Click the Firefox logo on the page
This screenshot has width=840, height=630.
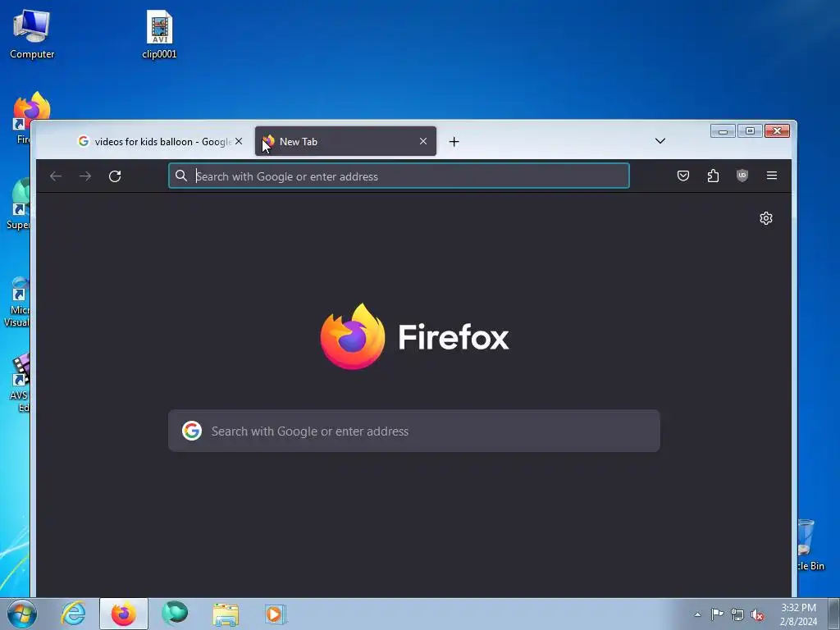353,336
